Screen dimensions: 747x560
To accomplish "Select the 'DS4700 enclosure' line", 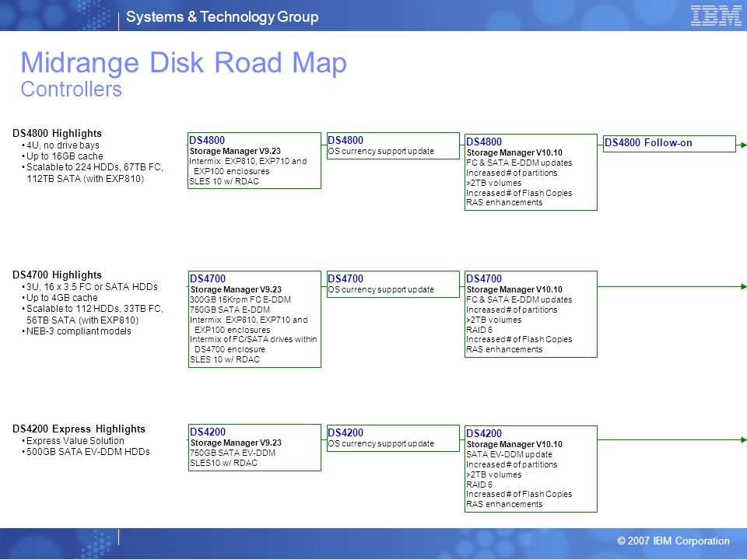I will click(230, 349).
